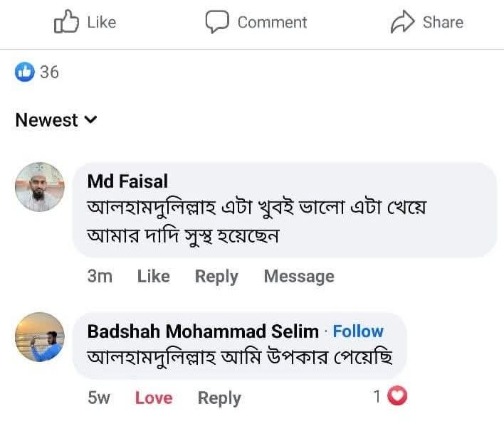
Task: Open the blue like reaction count of 36
Action: (x=37, y=72)
